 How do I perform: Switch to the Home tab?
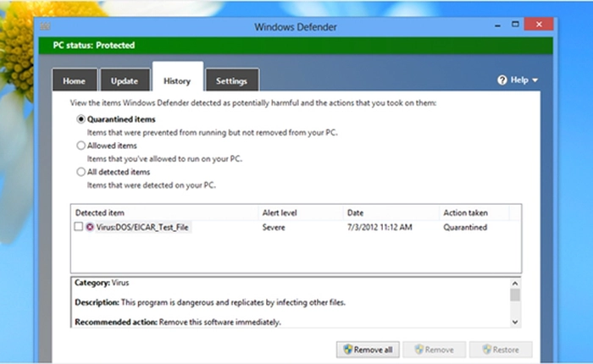click(x=75, y=80)
